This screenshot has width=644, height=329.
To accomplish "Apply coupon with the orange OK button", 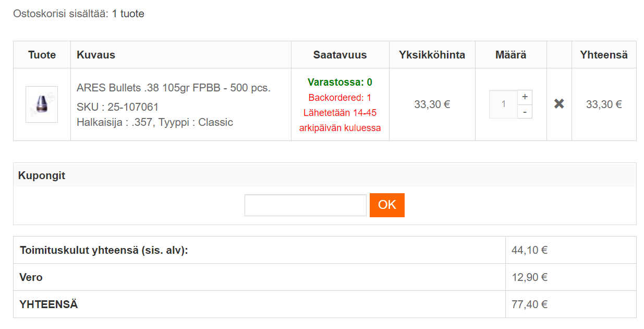I will [387, 205].
